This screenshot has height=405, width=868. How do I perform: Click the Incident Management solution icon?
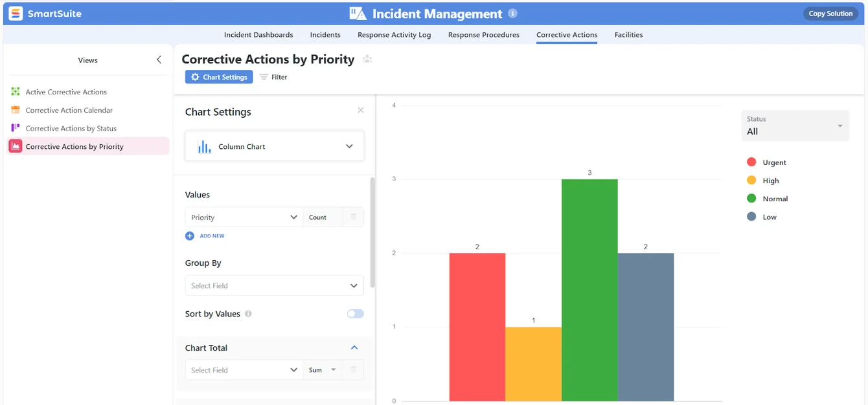pos(358,14)
